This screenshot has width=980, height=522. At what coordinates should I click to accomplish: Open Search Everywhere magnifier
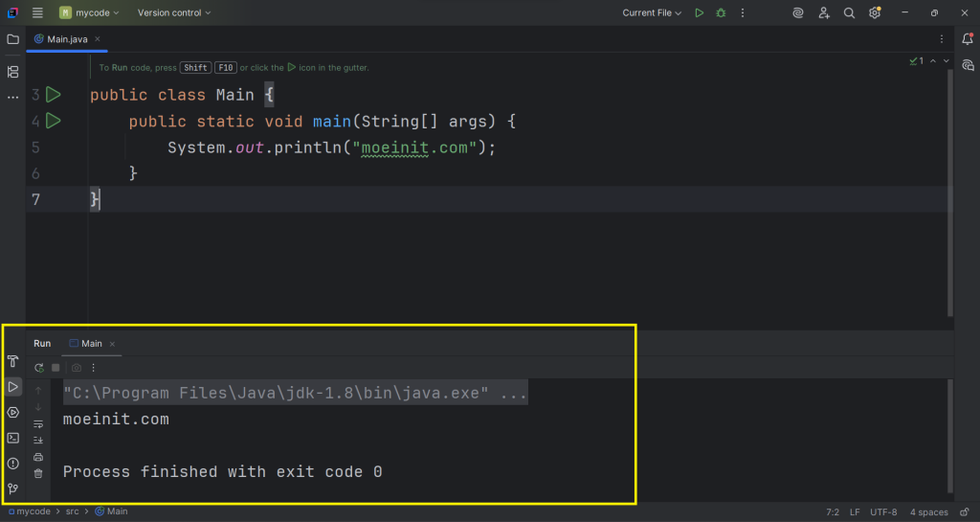coord(849,12)
